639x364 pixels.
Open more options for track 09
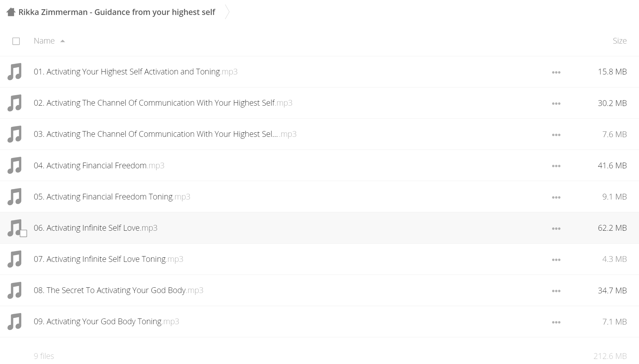pyautogui.click(x=556, y=322)
